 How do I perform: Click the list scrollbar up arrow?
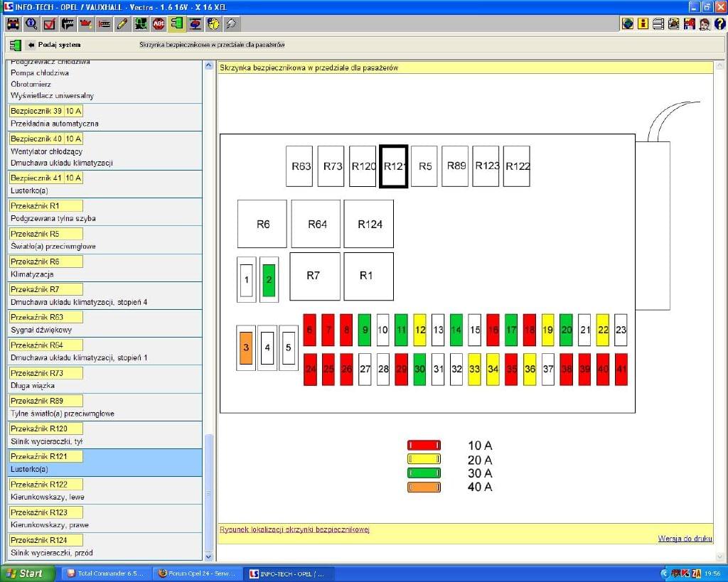coord(208,66)
